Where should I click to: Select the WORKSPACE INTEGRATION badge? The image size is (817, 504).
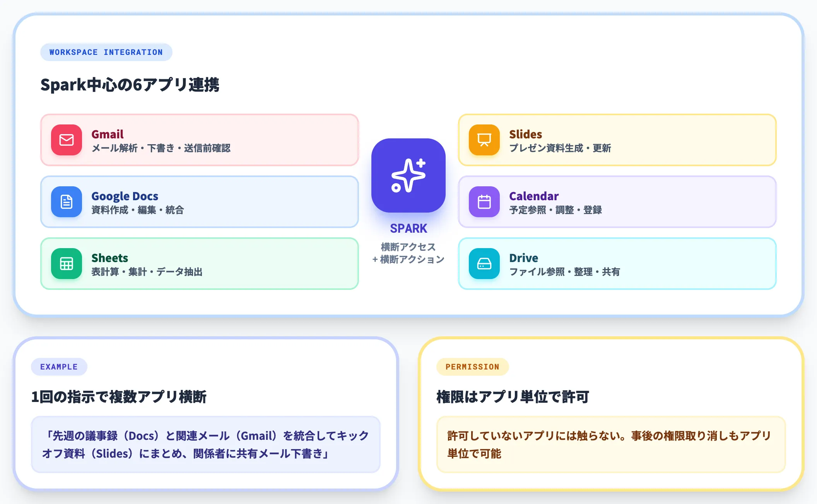point(106,52)
